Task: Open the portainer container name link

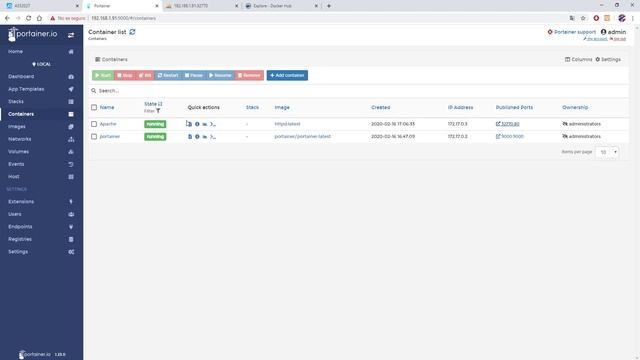Action: click(110, 137)
